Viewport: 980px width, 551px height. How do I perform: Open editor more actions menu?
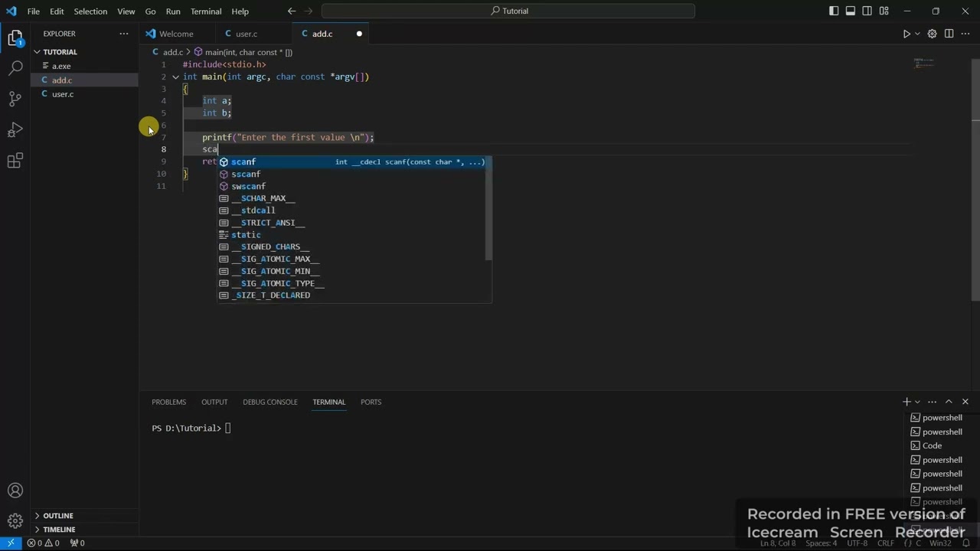pyautogui.click(x=965, y=34)
